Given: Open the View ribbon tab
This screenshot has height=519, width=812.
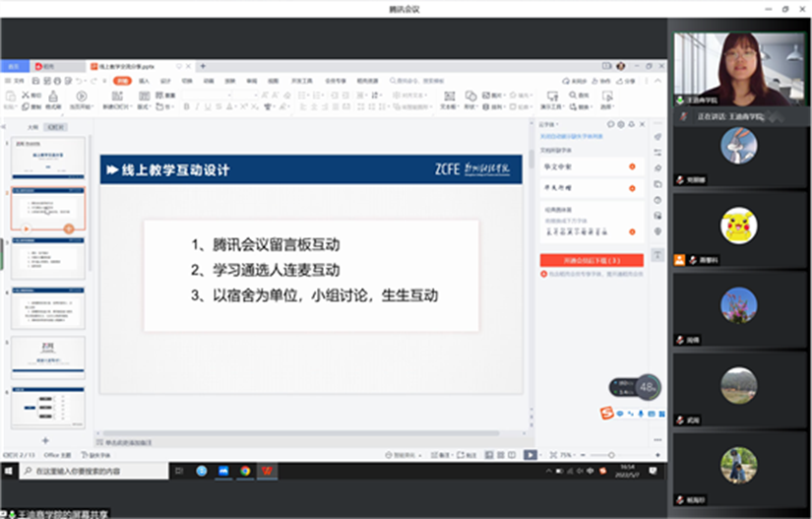Looking at the screenshot, I should click(x=273, y=81).
